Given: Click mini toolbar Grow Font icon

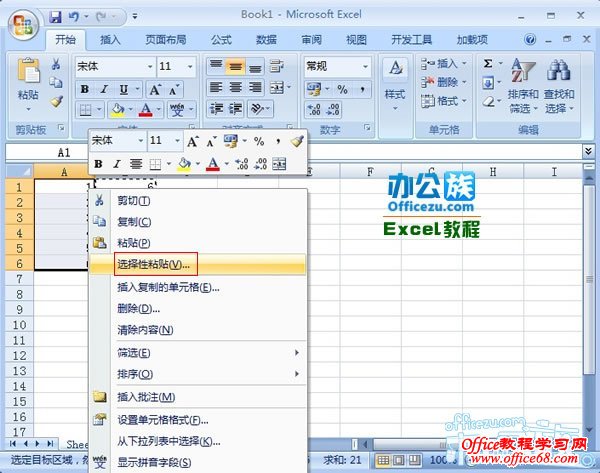Looking at the screenshot, I should point(192,142).
